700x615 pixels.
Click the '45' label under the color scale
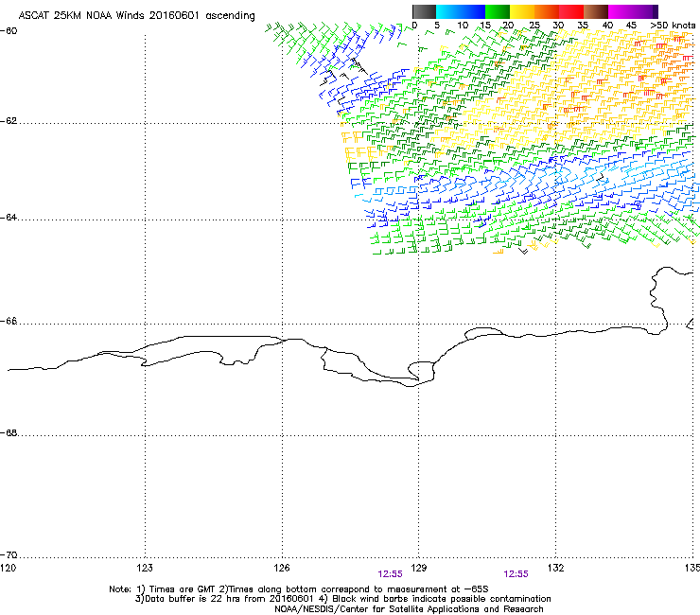(x=631, y=26)
